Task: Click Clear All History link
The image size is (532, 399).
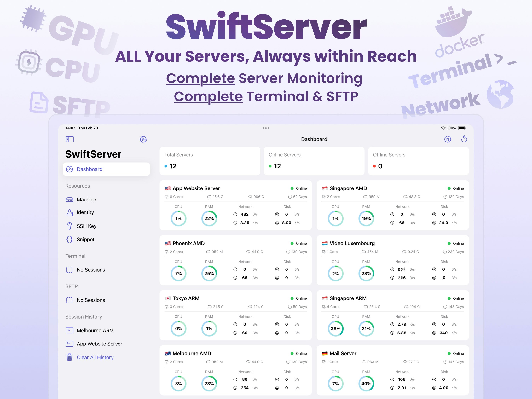Action: (95, 357)
